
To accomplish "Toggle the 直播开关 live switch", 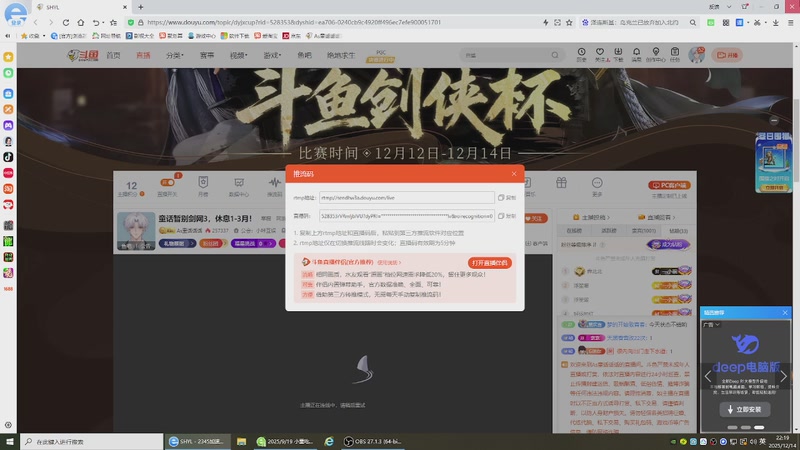I will point(167,187).
